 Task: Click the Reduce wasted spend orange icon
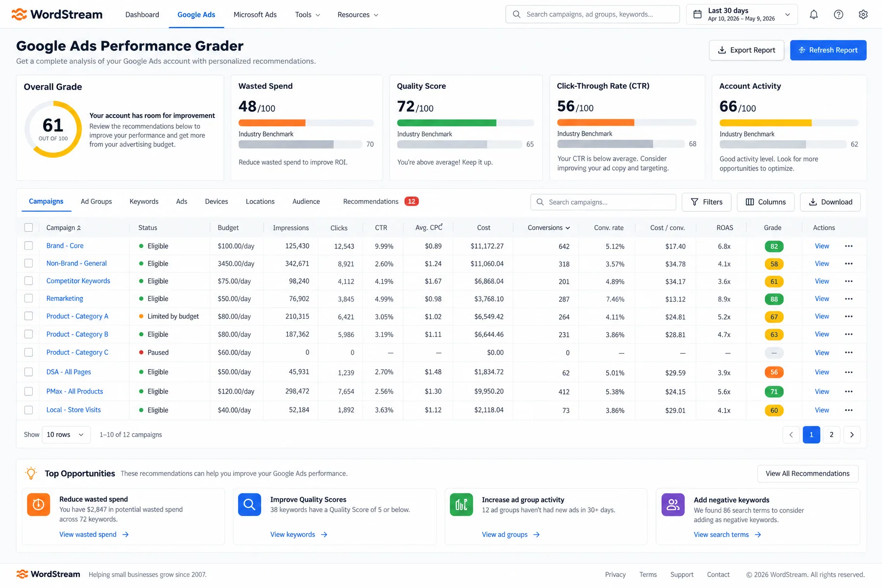pyautogui.click(x=39, y=505)
